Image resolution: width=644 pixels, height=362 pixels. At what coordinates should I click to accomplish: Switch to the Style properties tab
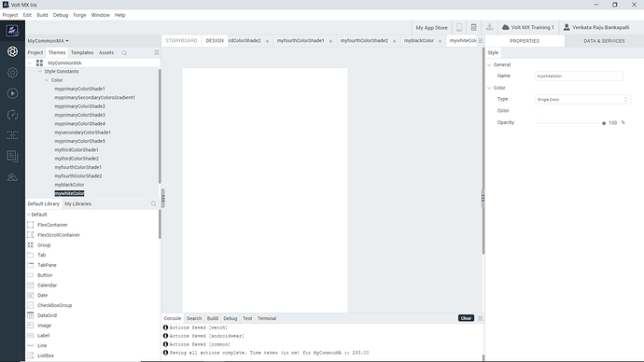[x=493, y=52]
